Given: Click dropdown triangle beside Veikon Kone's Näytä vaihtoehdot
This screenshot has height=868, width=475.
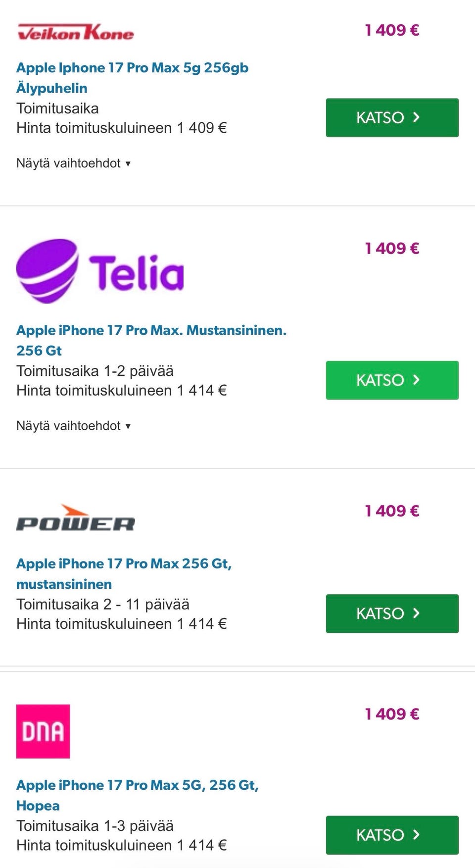Looking at the screenshot, I should (x=128, y=164).
